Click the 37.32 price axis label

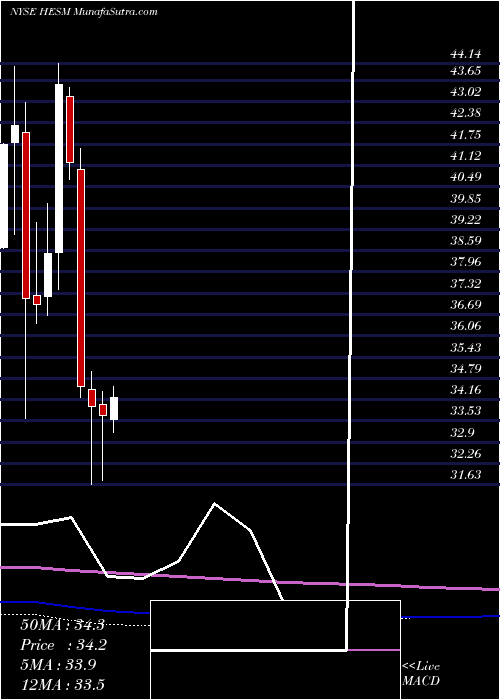click(466, 283)
